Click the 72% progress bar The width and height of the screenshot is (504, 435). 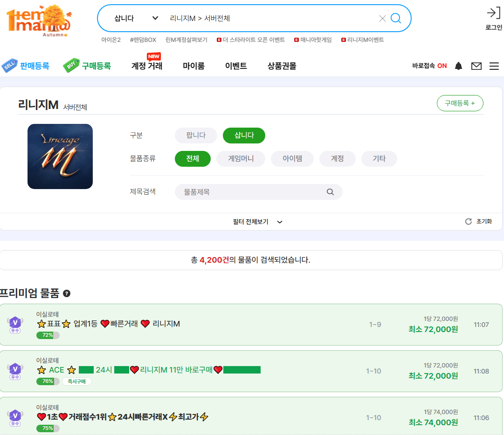click(x=48, y=335)
